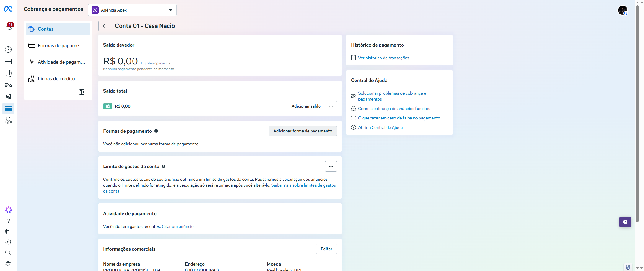Click the globe icon at bottom right
Viewport: 644px width, 271px height.
[x=628, y=267]
